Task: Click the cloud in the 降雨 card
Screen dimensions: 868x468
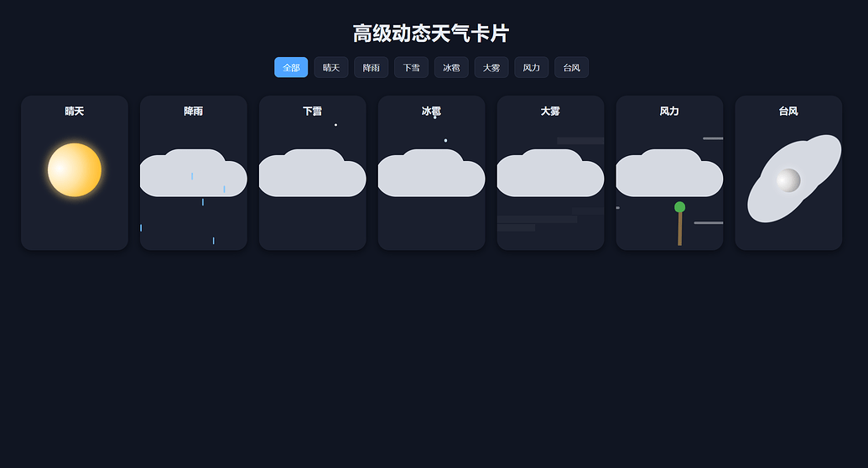Action: 194,174
